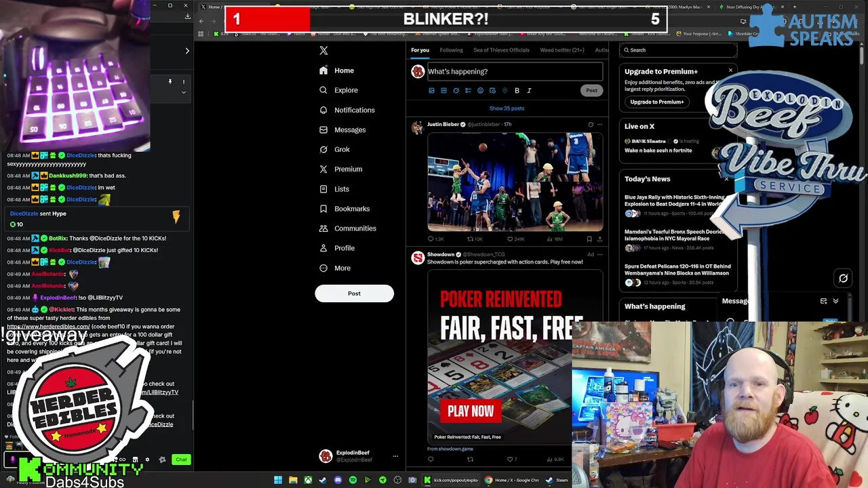Open the Kick shop icon in chat bar
The height and width of the screenshot is (488, 868).
tap(135, 460)
